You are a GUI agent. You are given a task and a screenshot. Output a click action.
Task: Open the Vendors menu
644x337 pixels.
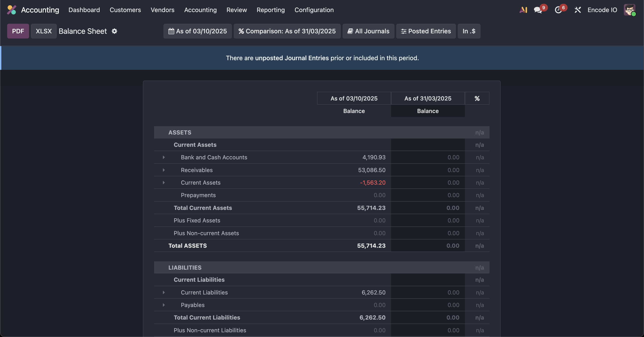[x=162, y=10]
